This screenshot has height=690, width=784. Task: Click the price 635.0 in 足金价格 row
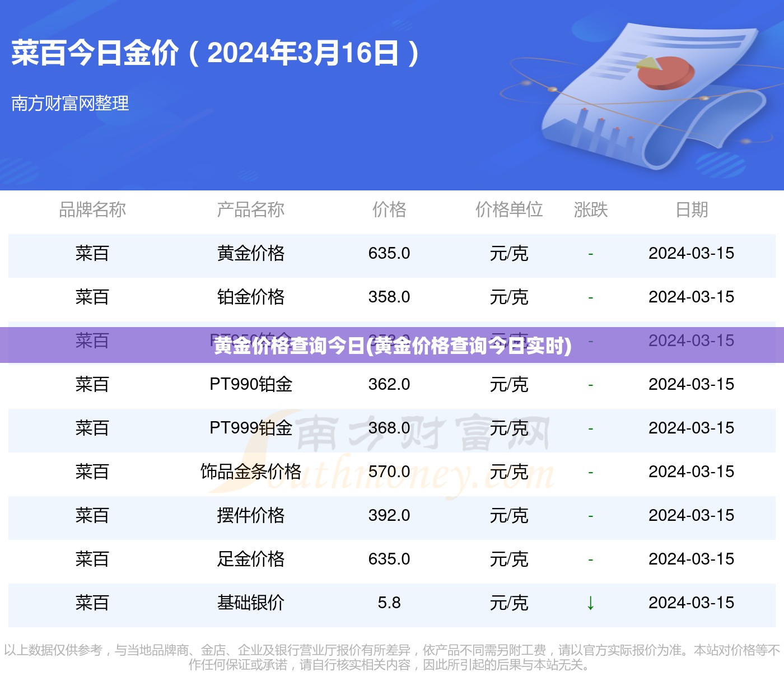coord(389,559)
